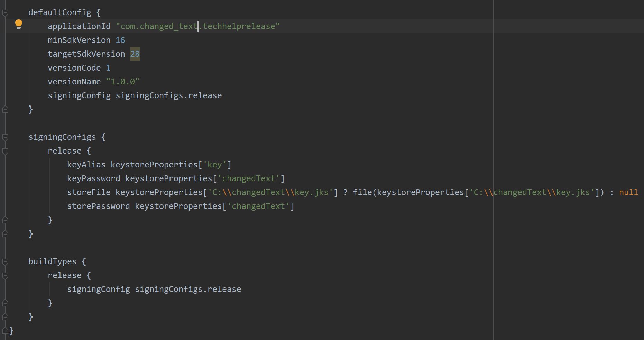This screenshot has width=644, height=340.
Task: Click the versionName string "1.0.0"
Action: (122, 81)
